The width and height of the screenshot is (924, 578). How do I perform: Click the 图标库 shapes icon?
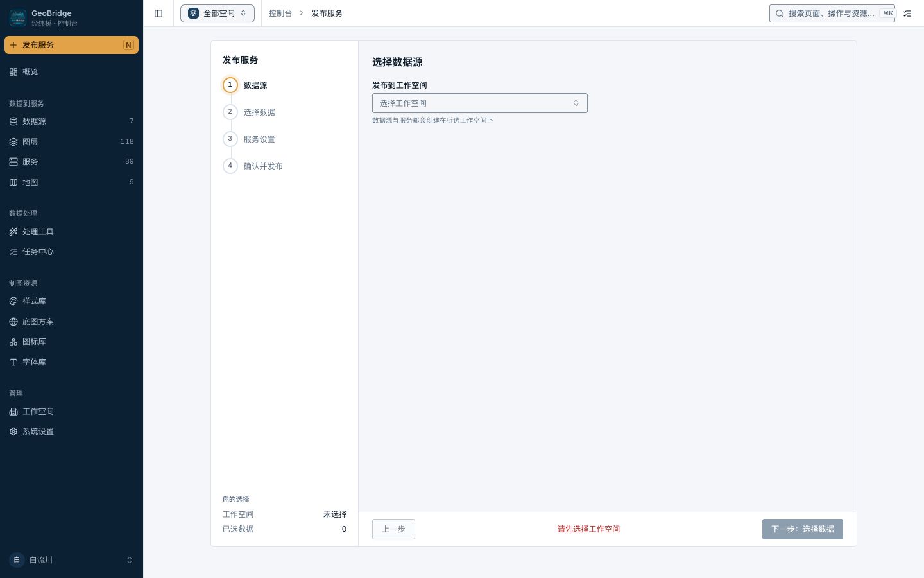click(13, 342)
